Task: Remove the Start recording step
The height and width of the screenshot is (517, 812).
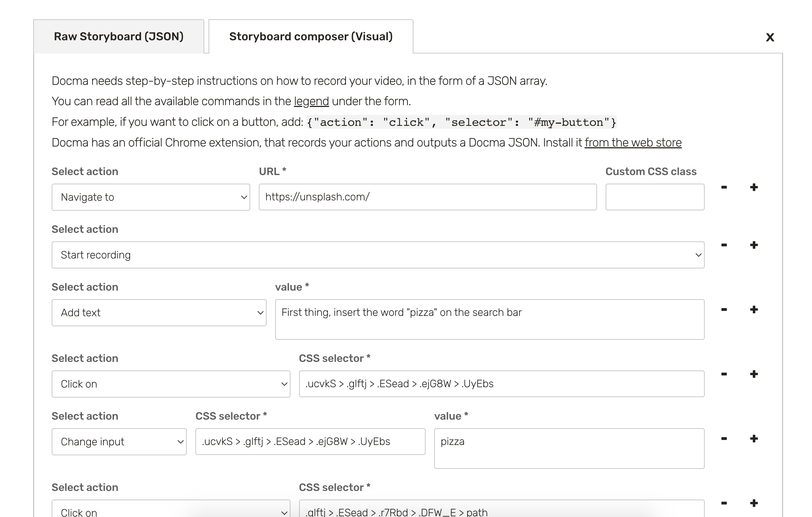Action: [724, 245]
